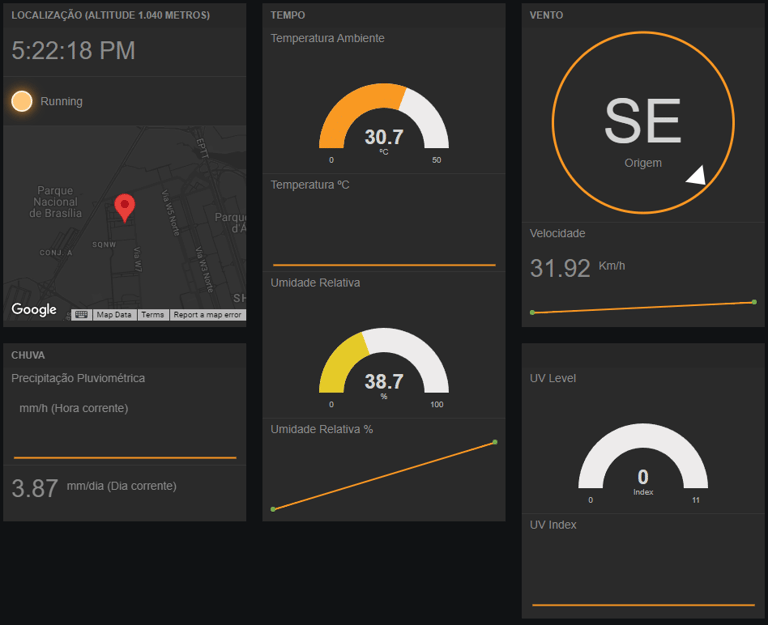This screenshot has width=768, height=625.
Task: Click the Umidade Relativa % chart first point
Action: (273, 509)
